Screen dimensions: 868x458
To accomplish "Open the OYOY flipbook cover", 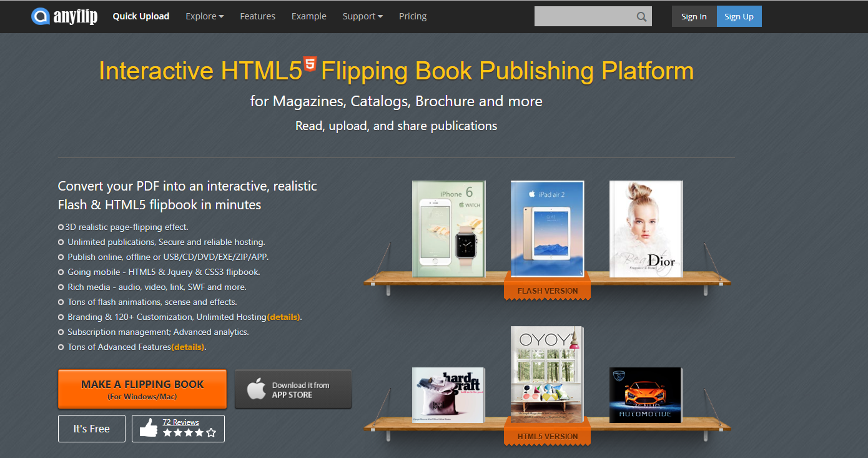I will tap(547, 374).
